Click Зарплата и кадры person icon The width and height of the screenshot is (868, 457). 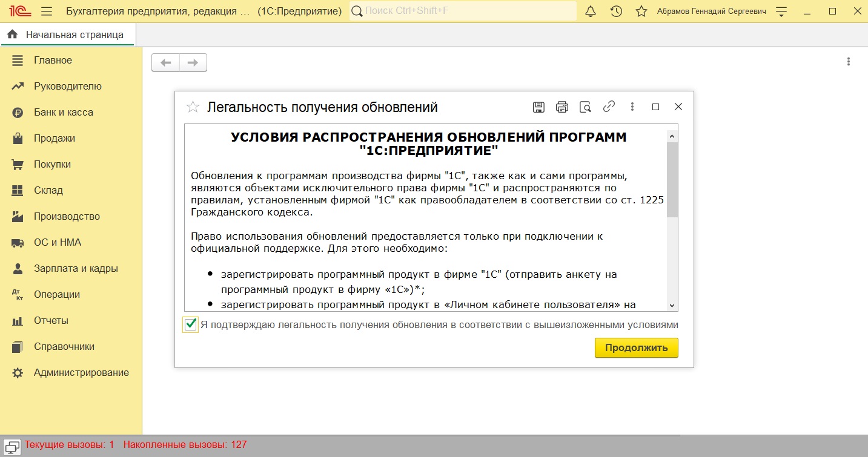[18, 268]
